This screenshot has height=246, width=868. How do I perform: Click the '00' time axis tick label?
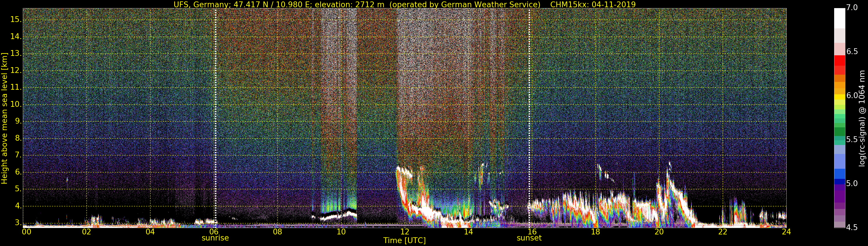(x=27, y=232)
